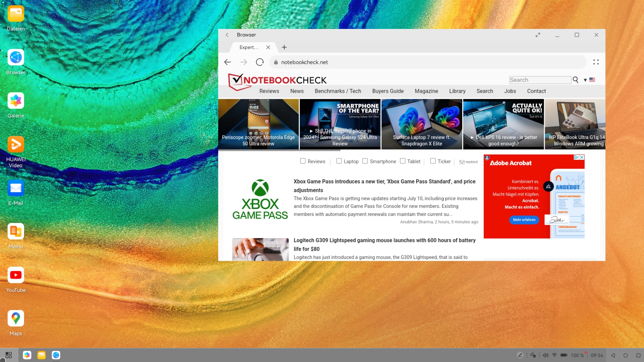Go back to previous page in browser
This screenshot has height=362, width=644.
coord(227,62)
